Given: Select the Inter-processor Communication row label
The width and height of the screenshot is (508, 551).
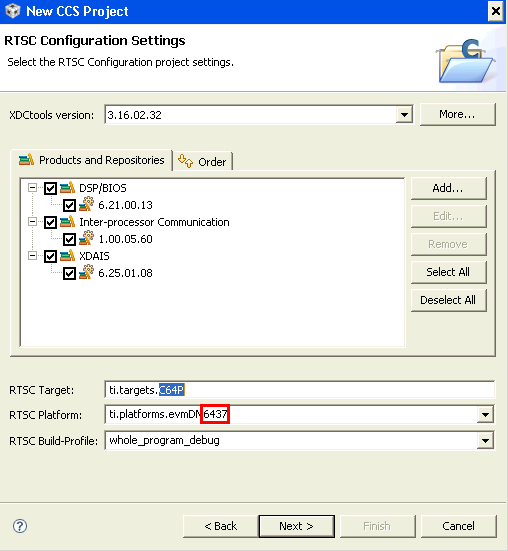Looking at the screenshot, I should 154,222.
